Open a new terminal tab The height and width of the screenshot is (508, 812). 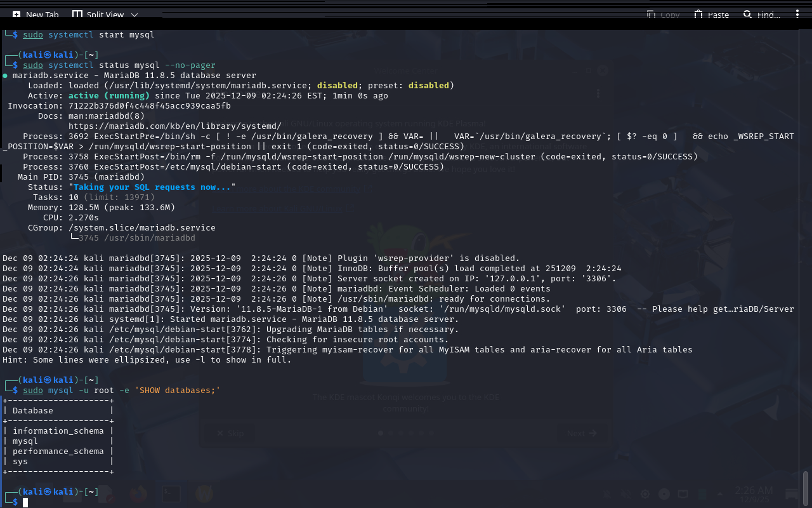[36, 15]
